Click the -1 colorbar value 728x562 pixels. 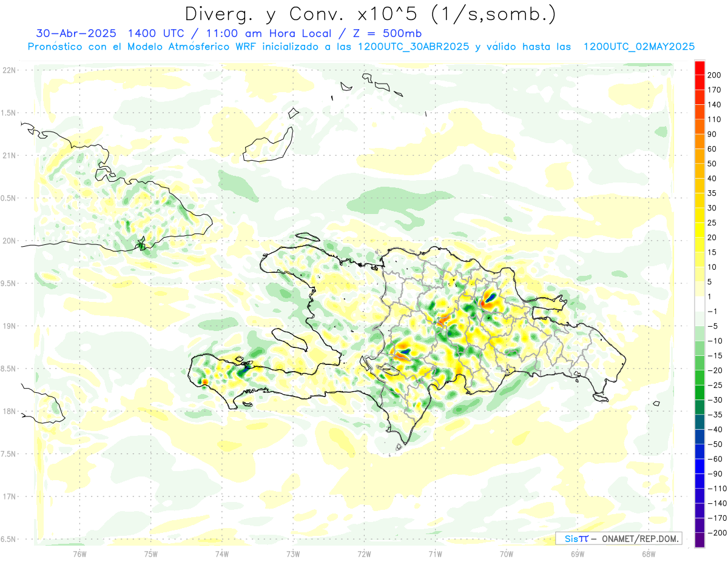712,312
